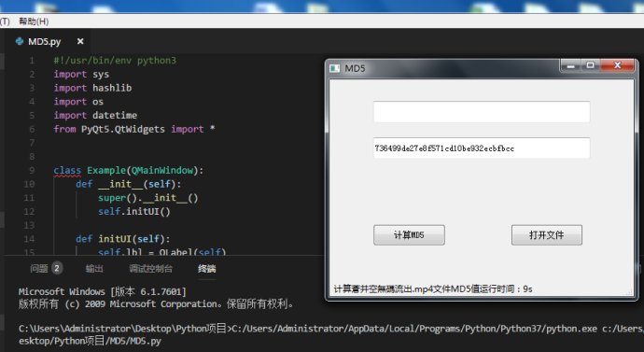644x352 pixels.
Task: Click the MD5 window title text
Action: pyautogui.click(x=355, y=68)
